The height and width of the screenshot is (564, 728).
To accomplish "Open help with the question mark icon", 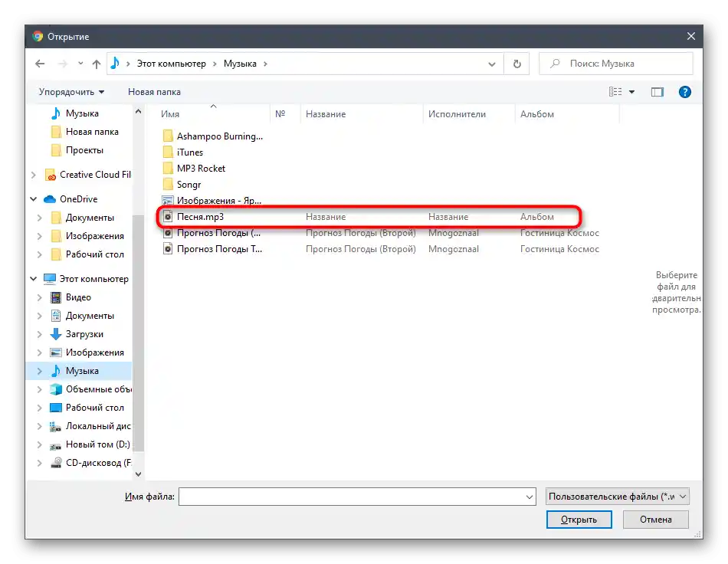I will coord(684,92).
